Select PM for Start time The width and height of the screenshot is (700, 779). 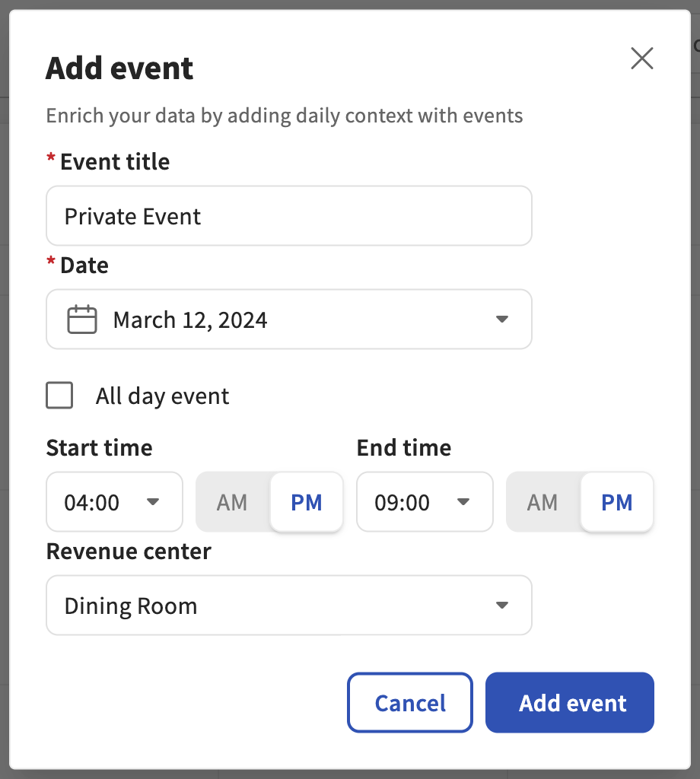coord(307,502)
